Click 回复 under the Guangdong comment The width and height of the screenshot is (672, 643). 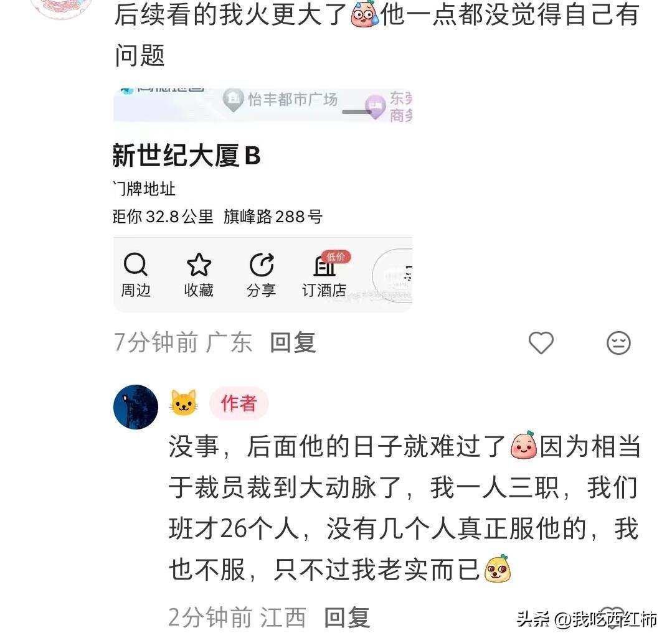(293, 343)
